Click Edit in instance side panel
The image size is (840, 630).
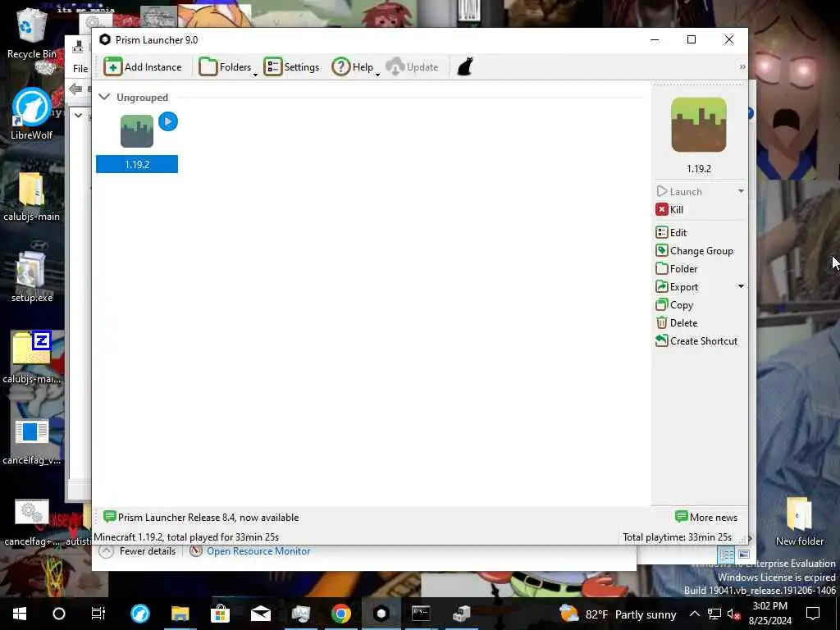click(x=671, y=232)
